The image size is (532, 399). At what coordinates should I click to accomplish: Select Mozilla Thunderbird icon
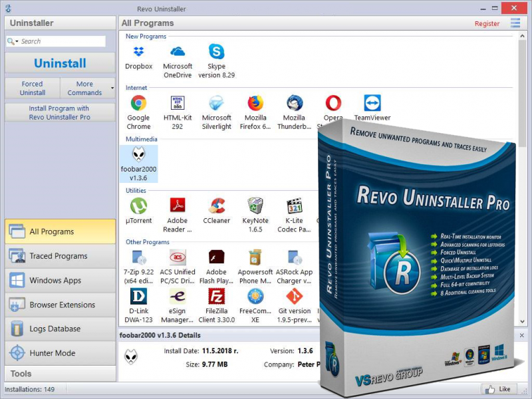point(295,103)
